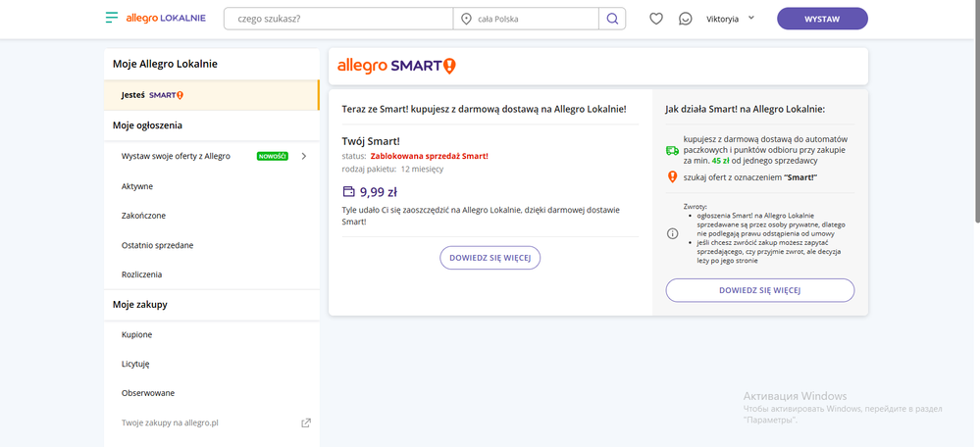
Task: Expand Wystaw swoje oferty chevron arrow
Action: pyautogui.click(x=304, y=156)
